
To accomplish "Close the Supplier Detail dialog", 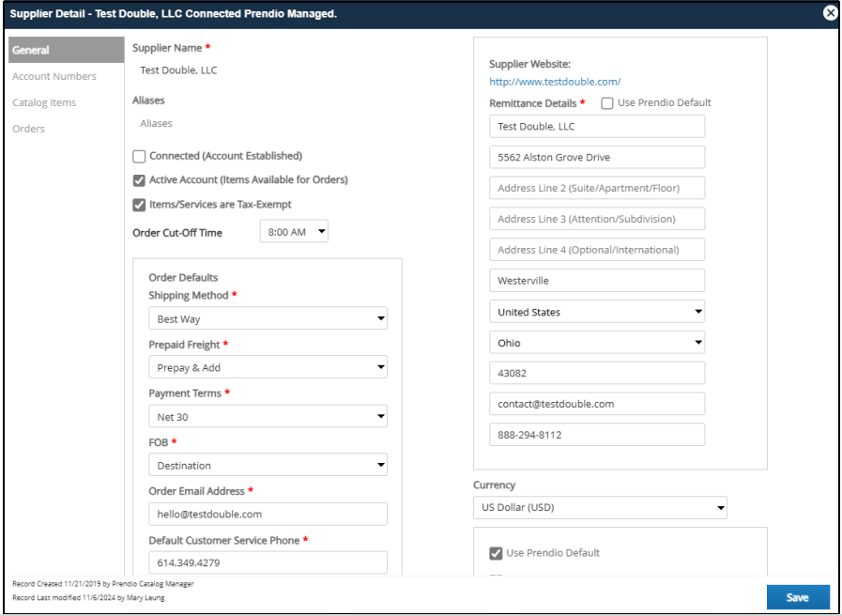I will click(830, 13).
